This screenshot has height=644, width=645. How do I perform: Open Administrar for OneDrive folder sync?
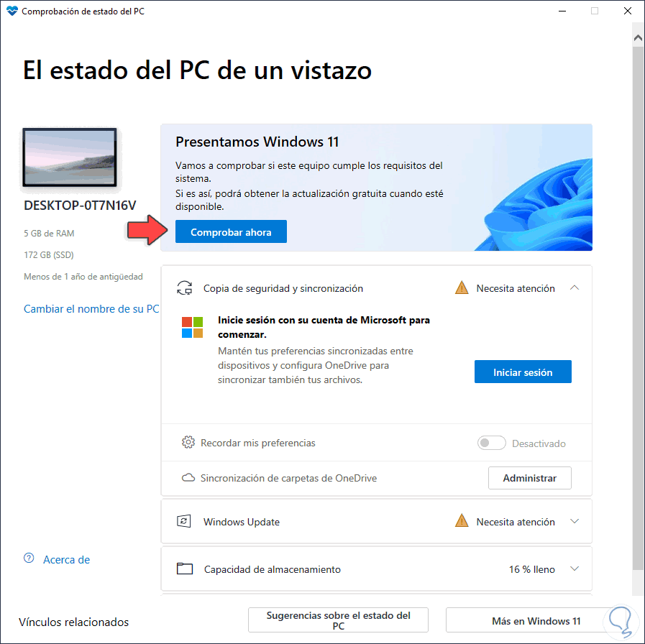529,478
